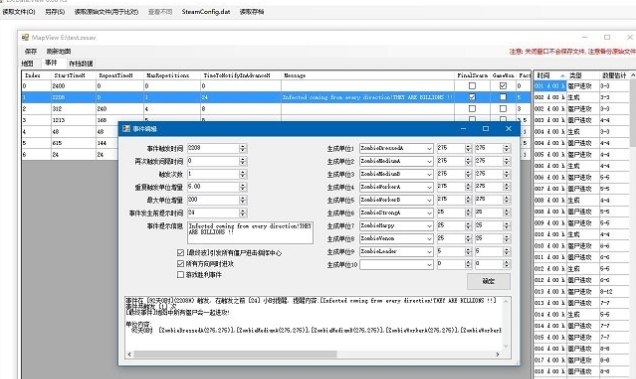Screen dimensions: 636x379
Task: Switch to the 地图 tab
Action: coord(27,63)
